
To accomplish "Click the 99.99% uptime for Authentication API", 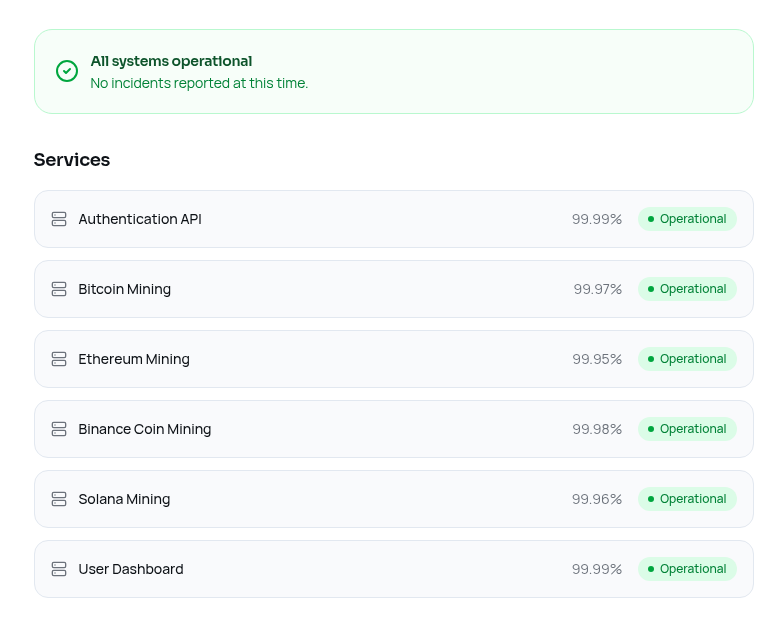I will click(597, 219).
